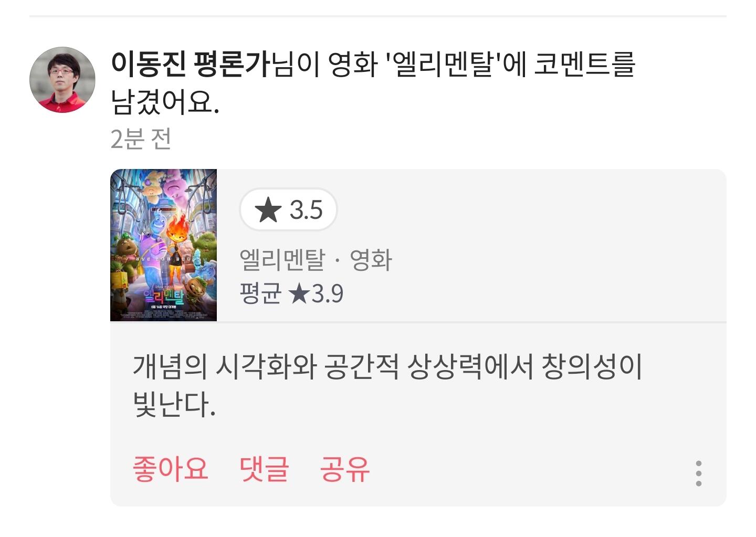Screen dimensions: 756x537
Task: Tap the '2분 전' timestamp
Action: [x=141, y=139]
